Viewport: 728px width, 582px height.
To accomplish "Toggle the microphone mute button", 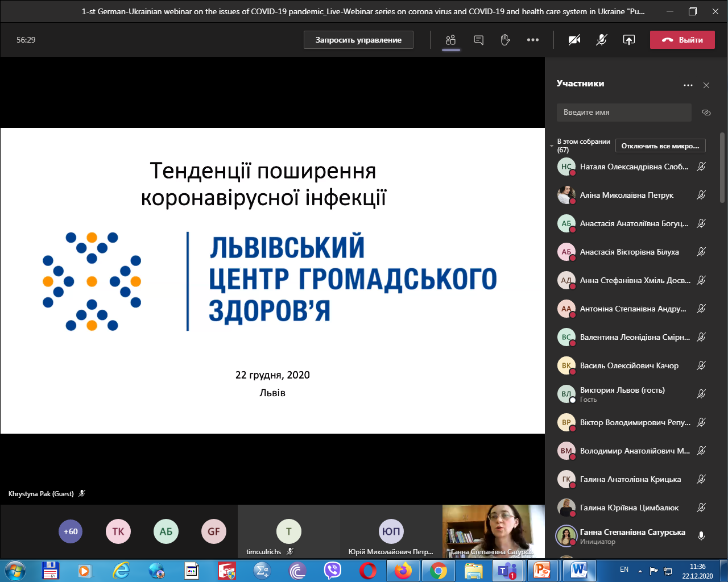I will [601, 40].
